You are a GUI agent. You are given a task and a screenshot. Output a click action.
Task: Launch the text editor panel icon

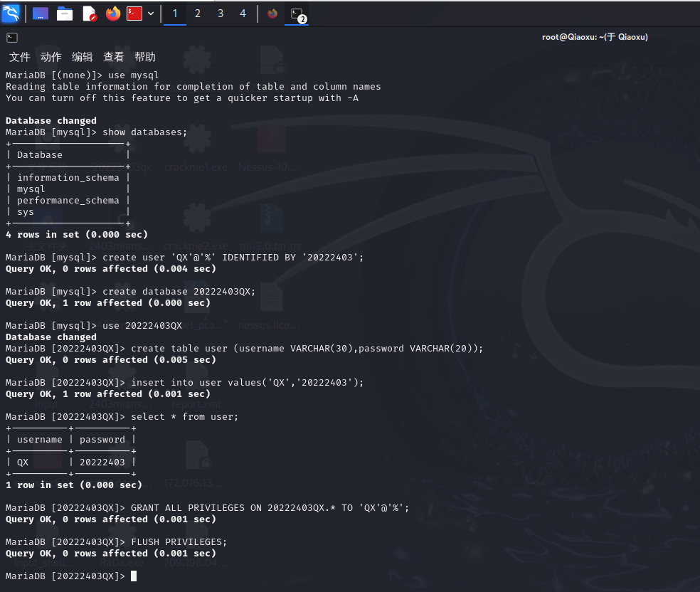[x=90, y=14]
